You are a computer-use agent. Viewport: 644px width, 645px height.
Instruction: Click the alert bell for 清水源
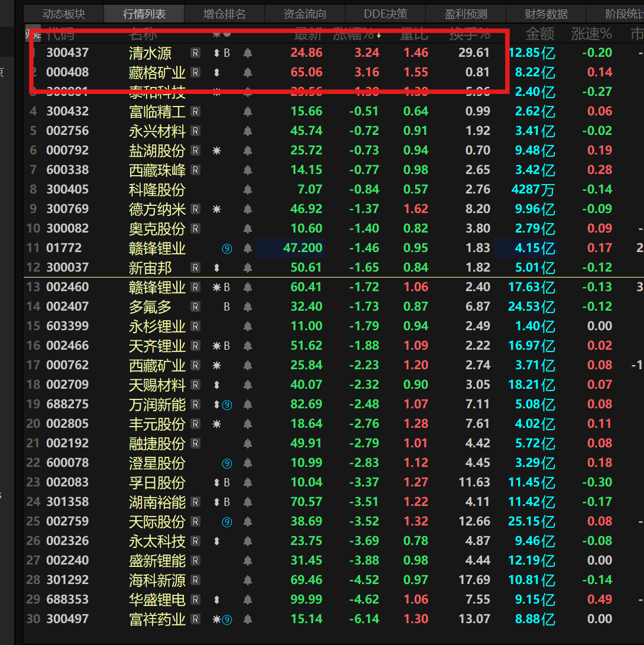click(x=247, y=53)
